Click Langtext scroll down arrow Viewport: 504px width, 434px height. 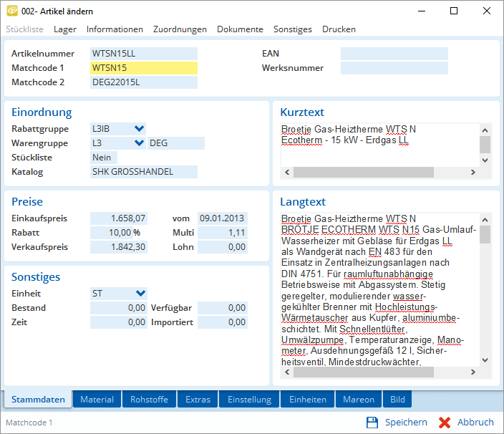coord(485,360)
